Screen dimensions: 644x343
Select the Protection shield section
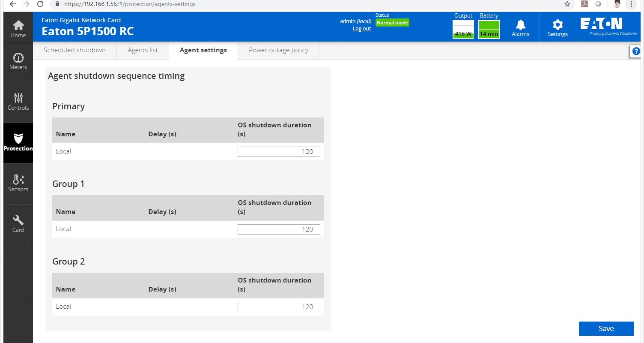18,143
